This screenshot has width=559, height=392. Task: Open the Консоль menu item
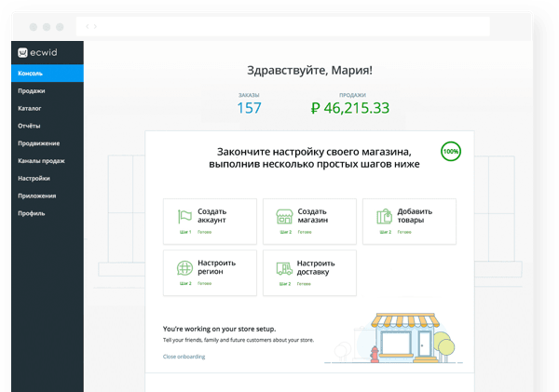[x=48, y=74]
